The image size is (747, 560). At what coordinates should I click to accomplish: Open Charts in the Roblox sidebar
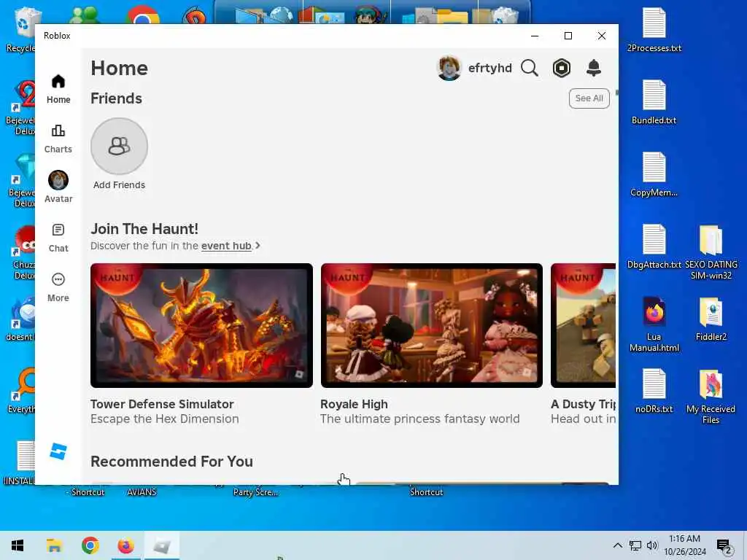point(58,139)
